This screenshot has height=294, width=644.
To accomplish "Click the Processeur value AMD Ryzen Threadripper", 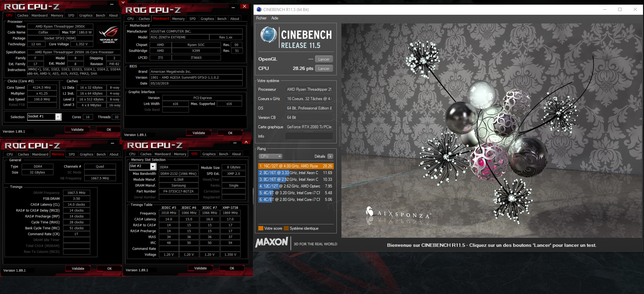I will [309, 89].
